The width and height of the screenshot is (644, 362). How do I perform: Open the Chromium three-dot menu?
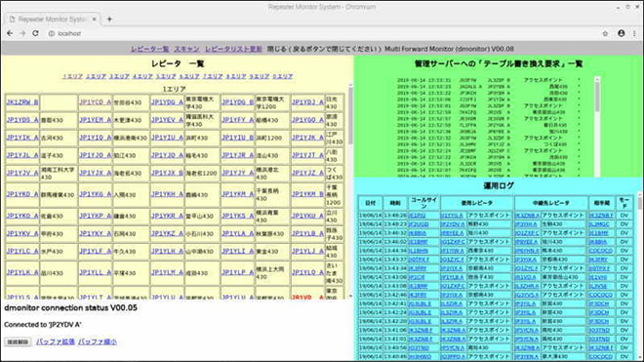634,33
